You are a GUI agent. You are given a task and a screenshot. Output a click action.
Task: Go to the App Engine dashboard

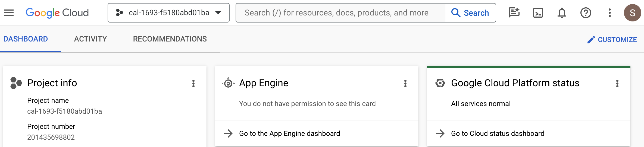click(x=289, y=133)
